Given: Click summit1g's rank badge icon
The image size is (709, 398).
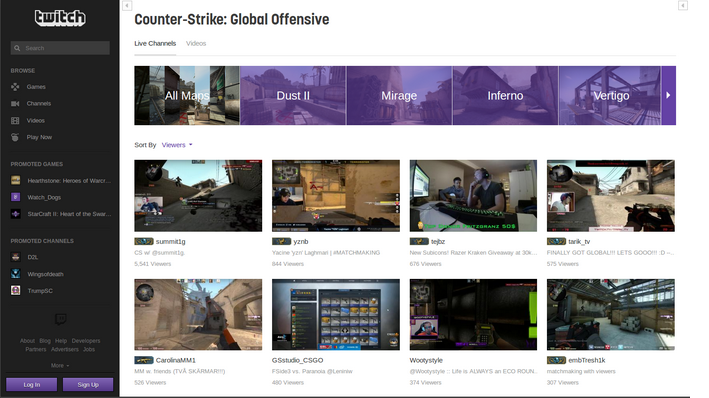Looking at the screenshot, I should [x=144, y=242].
